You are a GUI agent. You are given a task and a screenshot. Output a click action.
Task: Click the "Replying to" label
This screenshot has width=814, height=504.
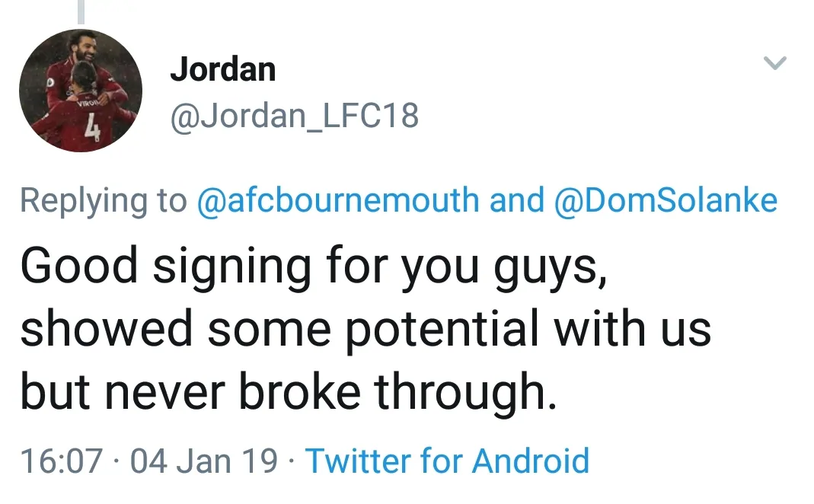tap(103, 200)
